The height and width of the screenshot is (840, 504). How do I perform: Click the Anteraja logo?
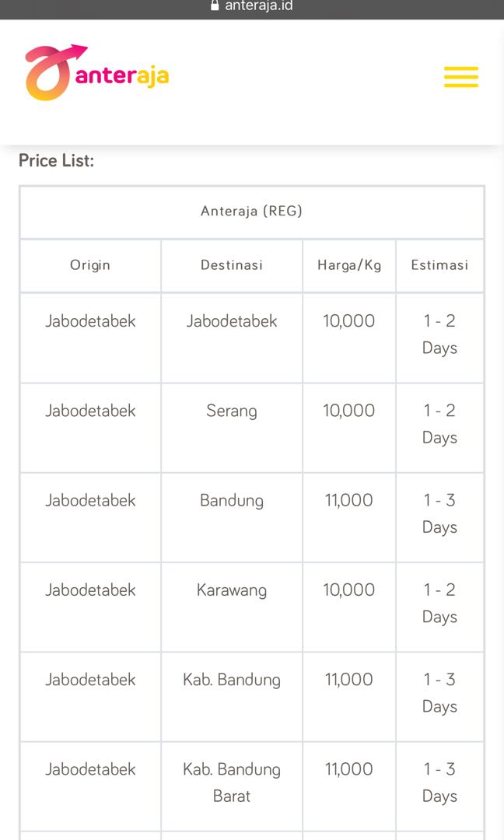point(97,73)
